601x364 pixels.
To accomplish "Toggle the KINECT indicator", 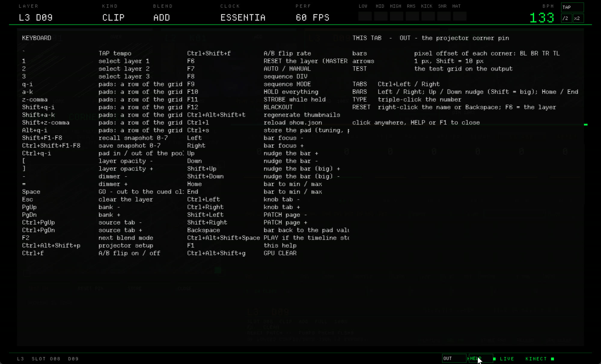I will (x=540, y=359).
